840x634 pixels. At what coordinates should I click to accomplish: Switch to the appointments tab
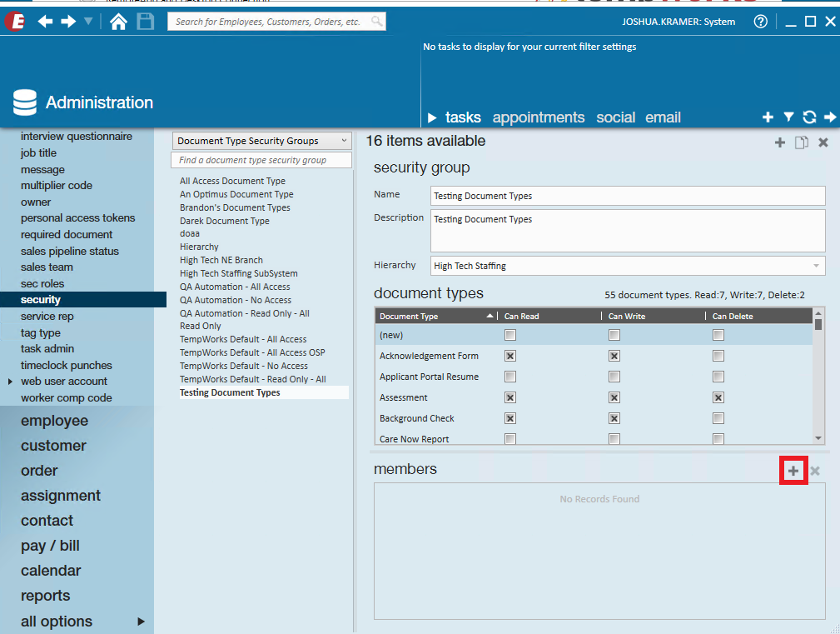coord(539,117)
